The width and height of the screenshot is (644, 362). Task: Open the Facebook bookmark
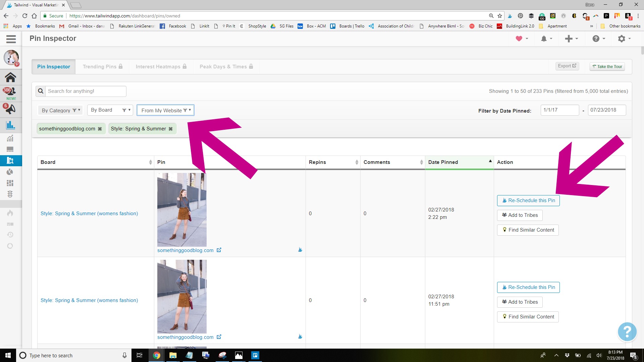click(173, 26)
